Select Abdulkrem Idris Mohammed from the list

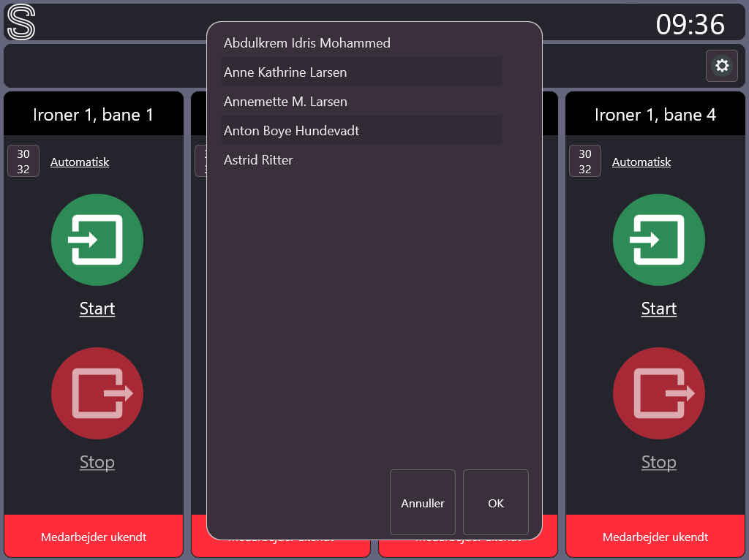point(307,43)
